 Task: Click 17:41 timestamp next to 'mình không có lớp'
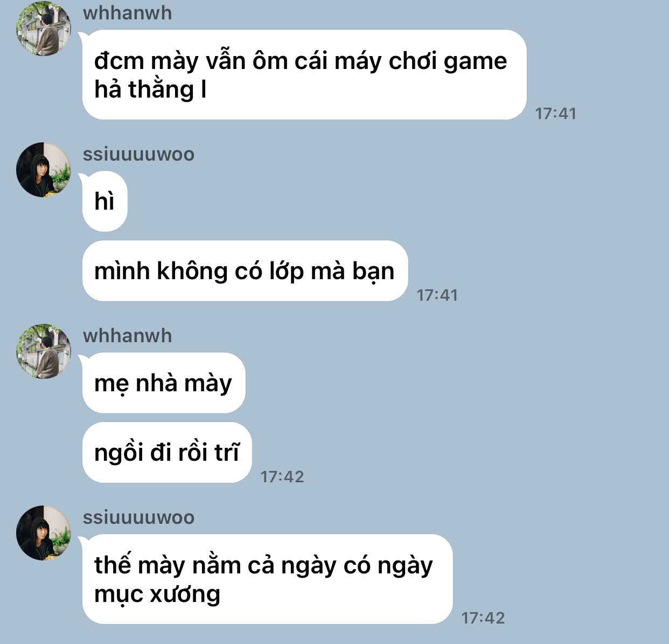point(437,295)
